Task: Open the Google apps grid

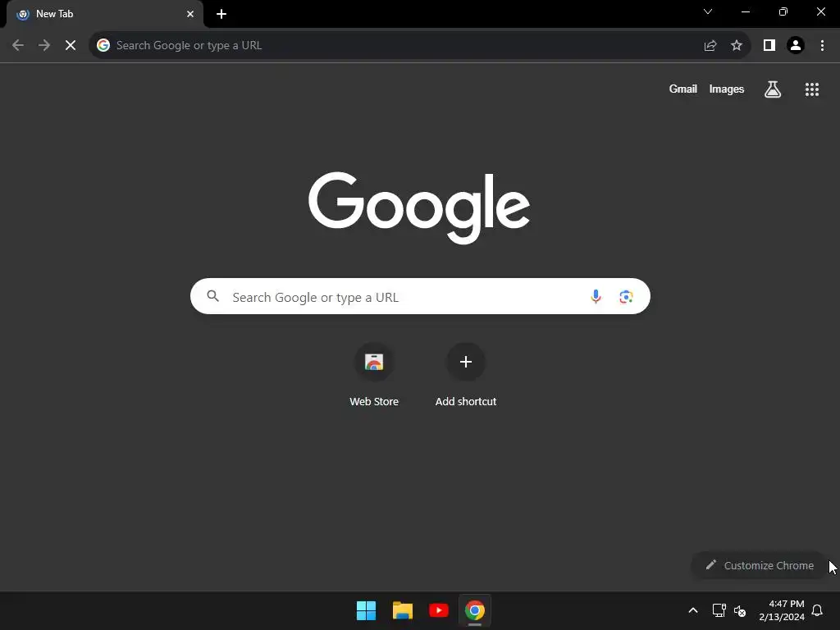Action: click(812, 89)
